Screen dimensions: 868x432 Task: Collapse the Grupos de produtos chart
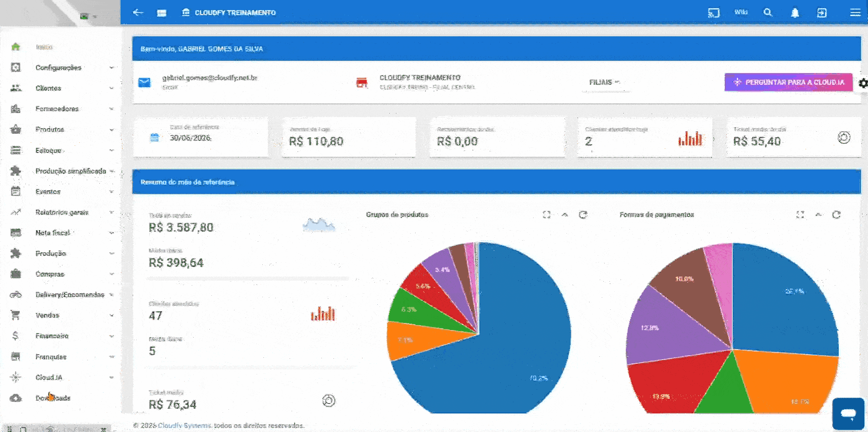pyautogui.click(x=565, y=215)
